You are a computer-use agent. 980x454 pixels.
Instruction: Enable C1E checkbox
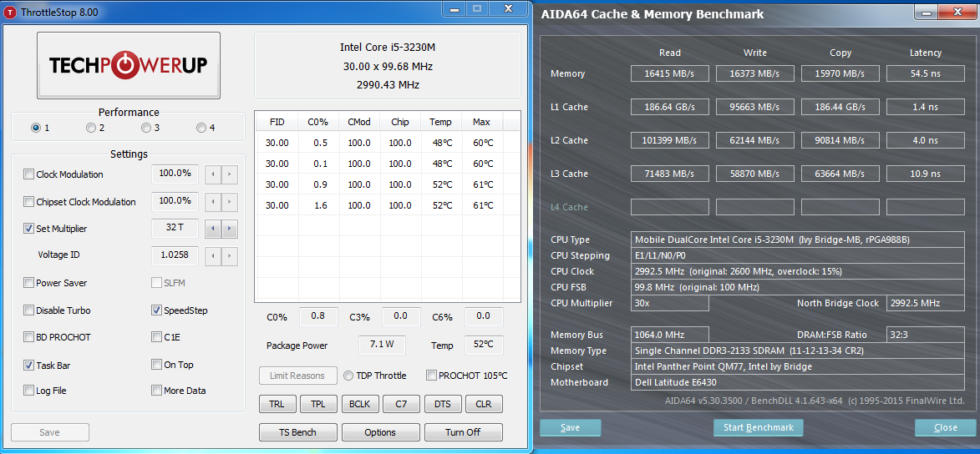point(156,337)
